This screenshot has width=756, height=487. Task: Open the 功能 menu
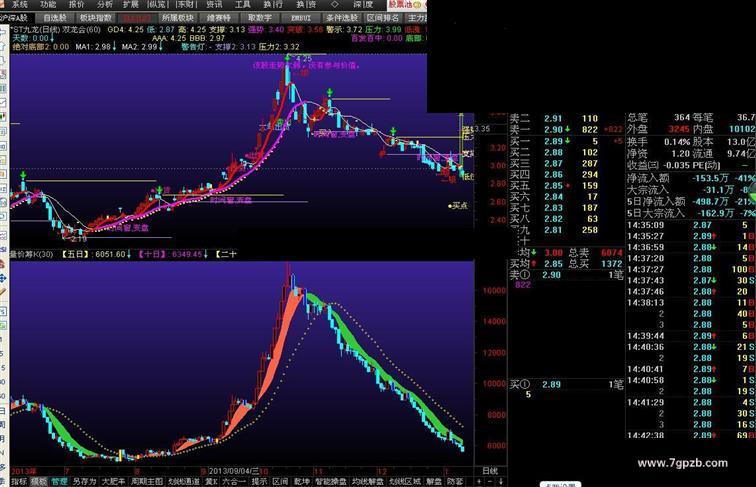coord(48,4)
